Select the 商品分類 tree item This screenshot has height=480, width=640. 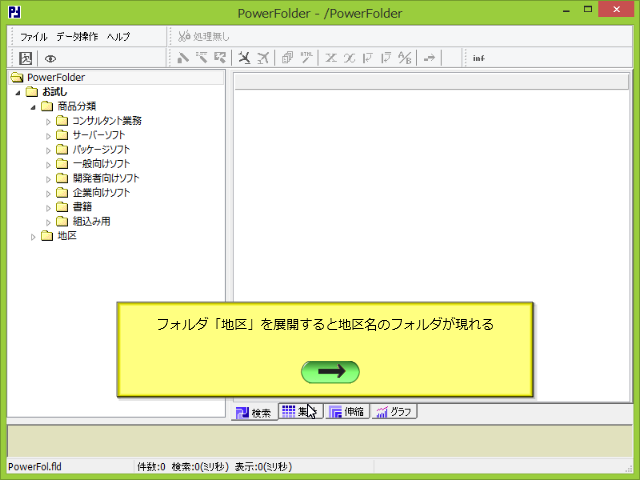(x=77, y=106)
